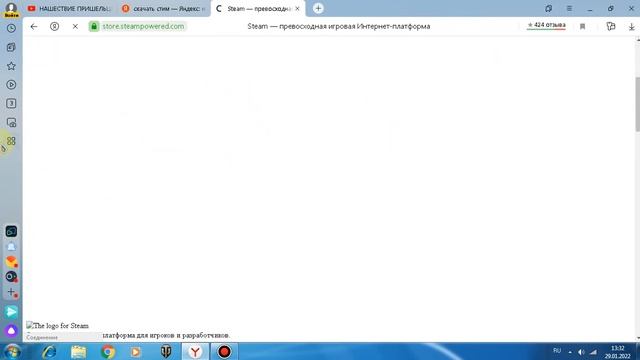Open the 424 отзыва site reviews link
This screenshot has height=360, width=640.
(546, 25)
